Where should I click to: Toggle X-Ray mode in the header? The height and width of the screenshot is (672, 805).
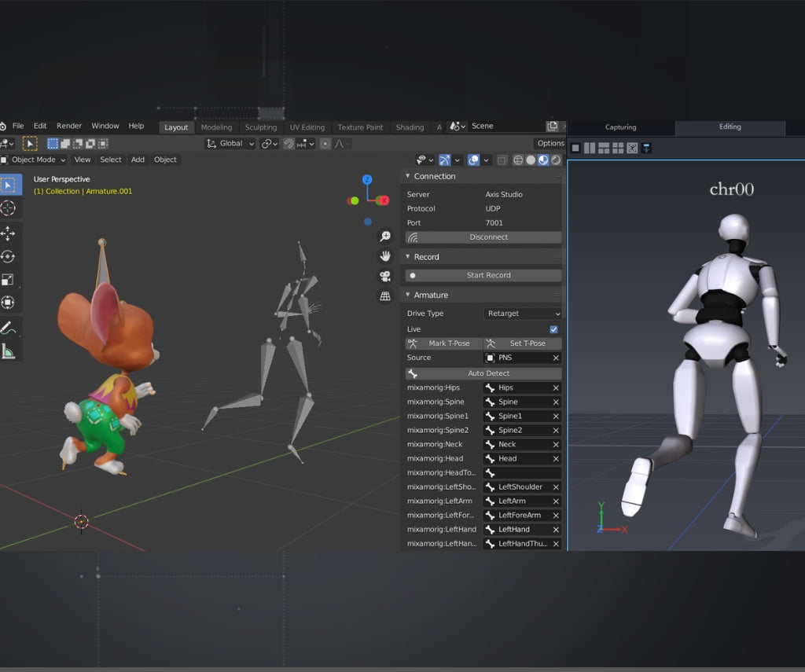coord(502,160)
